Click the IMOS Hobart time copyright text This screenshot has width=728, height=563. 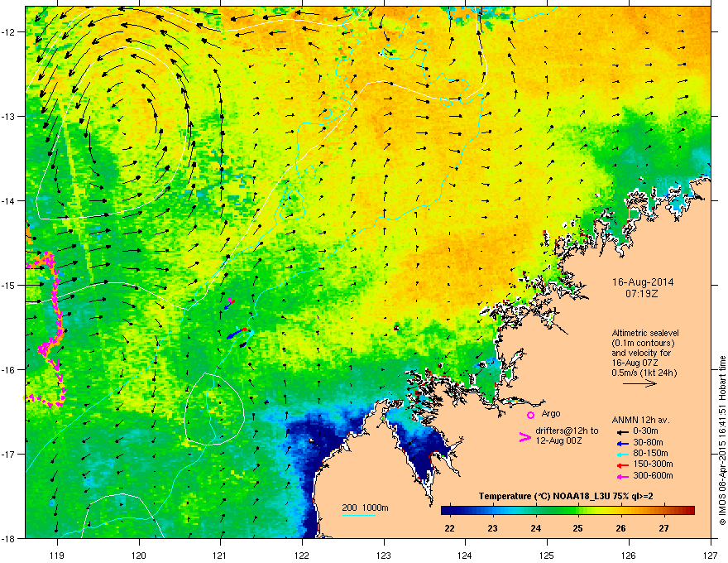point(722,440)
